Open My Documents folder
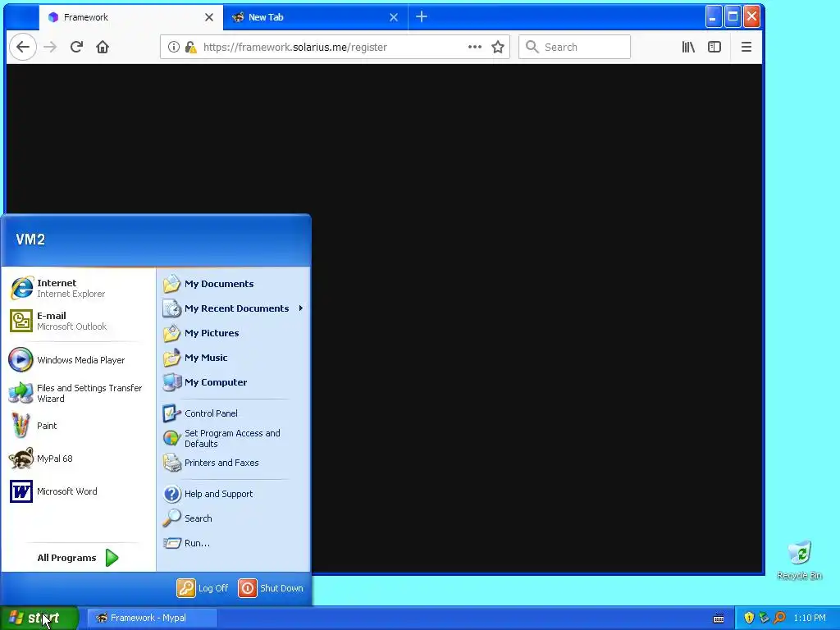Viewport: 840px width, 630px height. (234, 284)
